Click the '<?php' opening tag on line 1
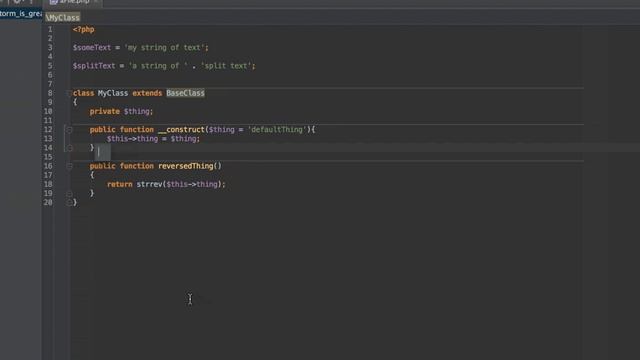This screenshot has height=360, width=640. 84,29
